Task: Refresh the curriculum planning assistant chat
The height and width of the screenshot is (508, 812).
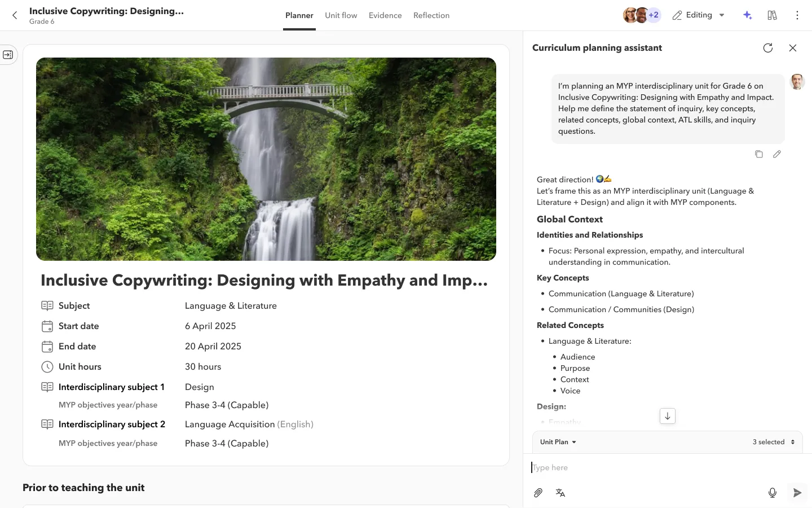Action: point(767,48)
